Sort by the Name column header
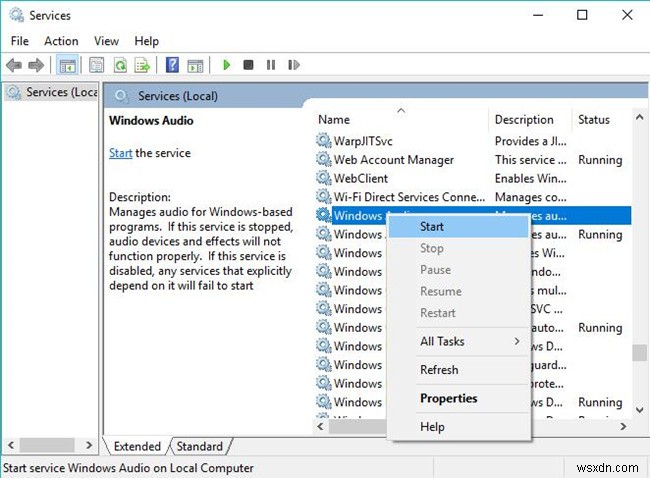The image size is (650, 478). [x=400, y=119]
